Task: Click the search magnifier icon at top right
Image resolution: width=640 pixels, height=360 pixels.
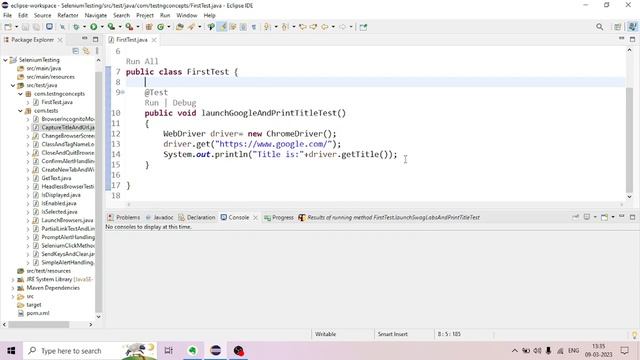Action: (x=599, y=27)
